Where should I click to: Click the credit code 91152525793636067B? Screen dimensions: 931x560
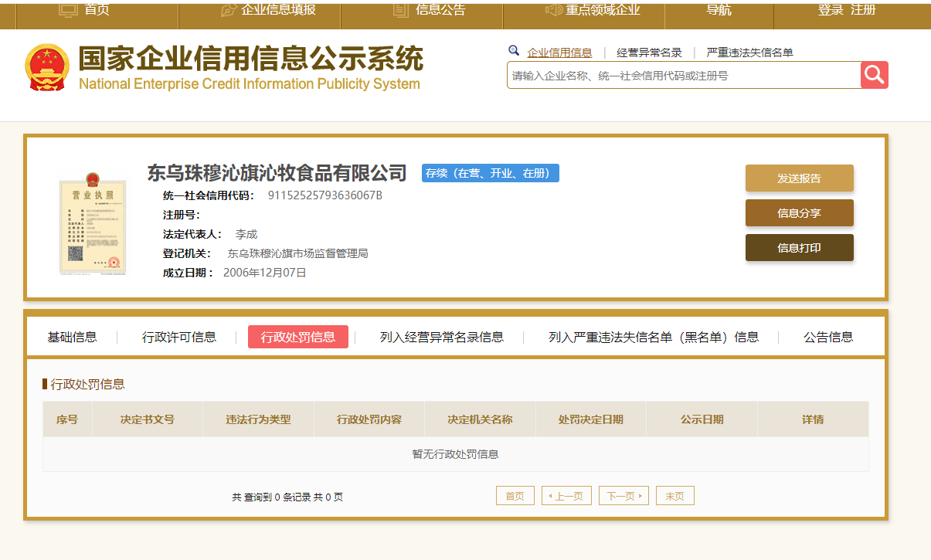pos(325,195)
